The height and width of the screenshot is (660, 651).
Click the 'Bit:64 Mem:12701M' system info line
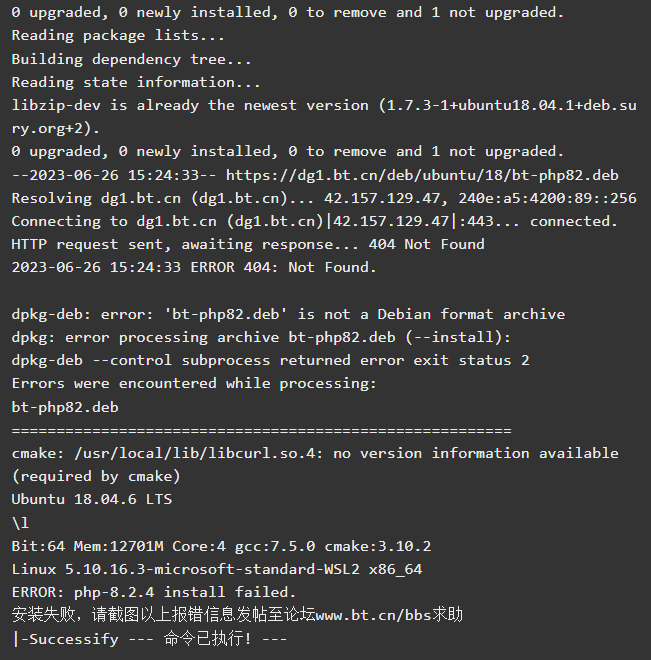pos(221,546)
